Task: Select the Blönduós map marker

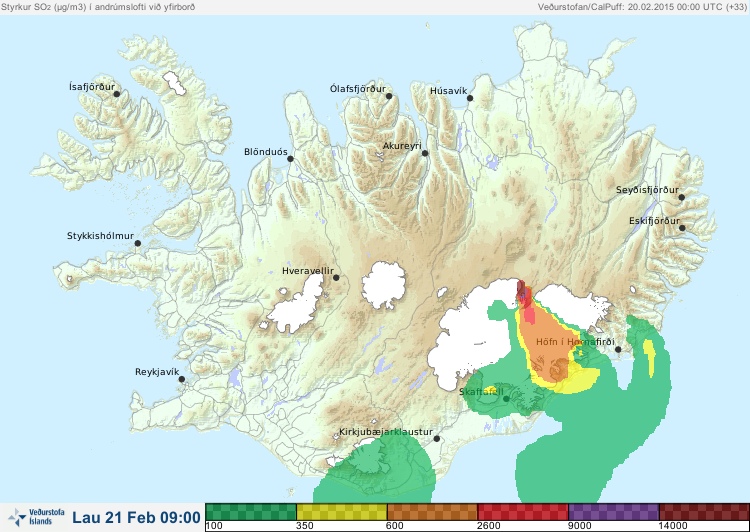Action: click(x=290, y=158)
